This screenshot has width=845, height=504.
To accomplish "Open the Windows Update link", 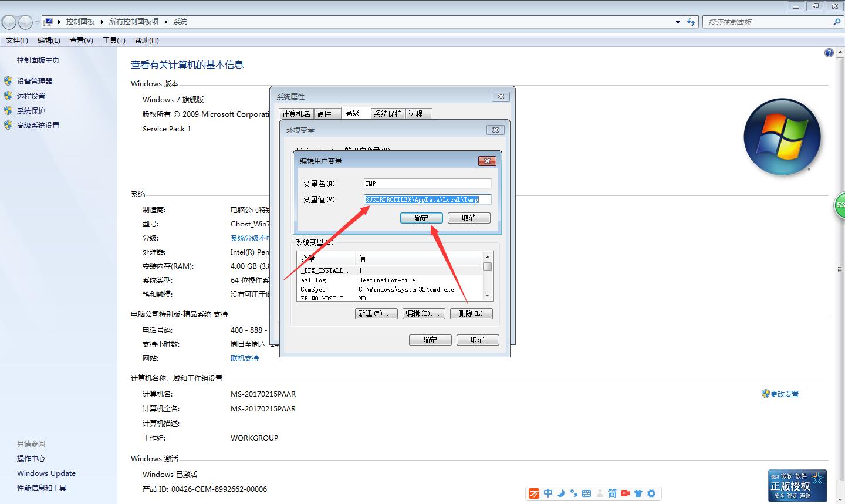I will [46, 473].
